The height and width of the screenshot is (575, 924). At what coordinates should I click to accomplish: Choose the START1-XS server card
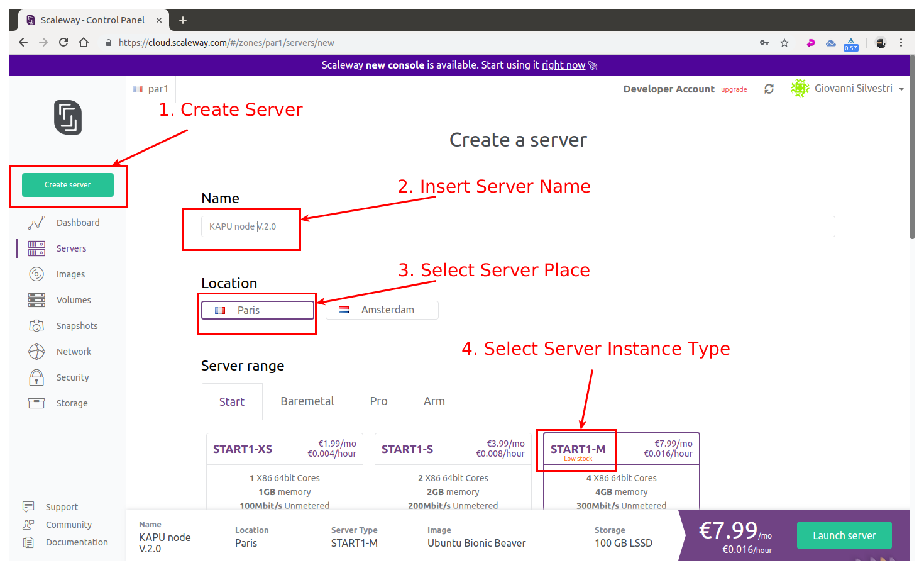point(285,471)
